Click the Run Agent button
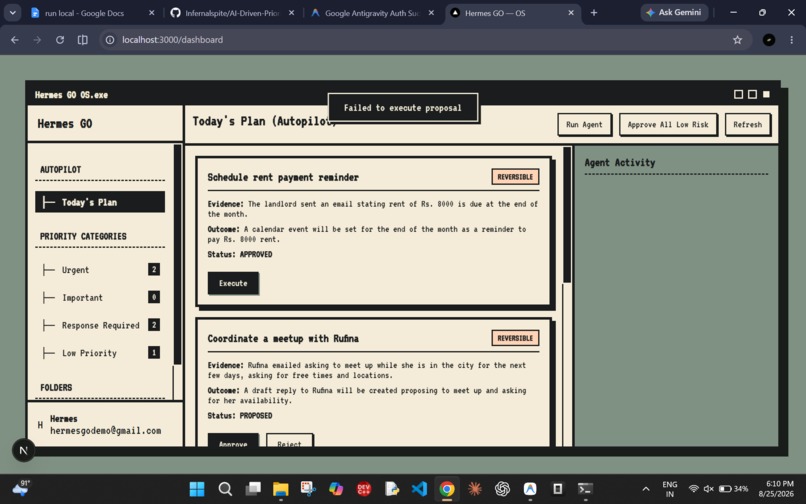The image size is (806, 504). (584, 124)
